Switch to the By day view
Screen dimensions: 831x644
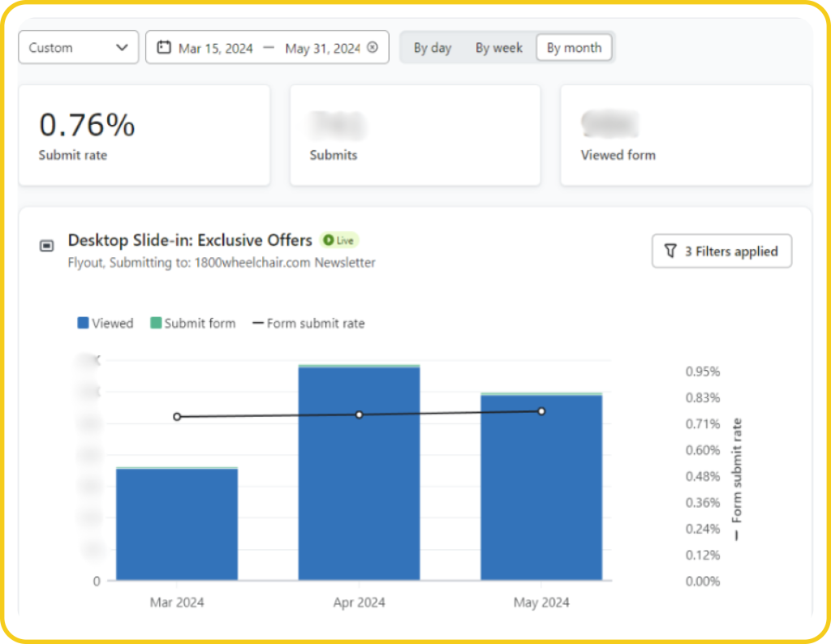coord(433,48)
